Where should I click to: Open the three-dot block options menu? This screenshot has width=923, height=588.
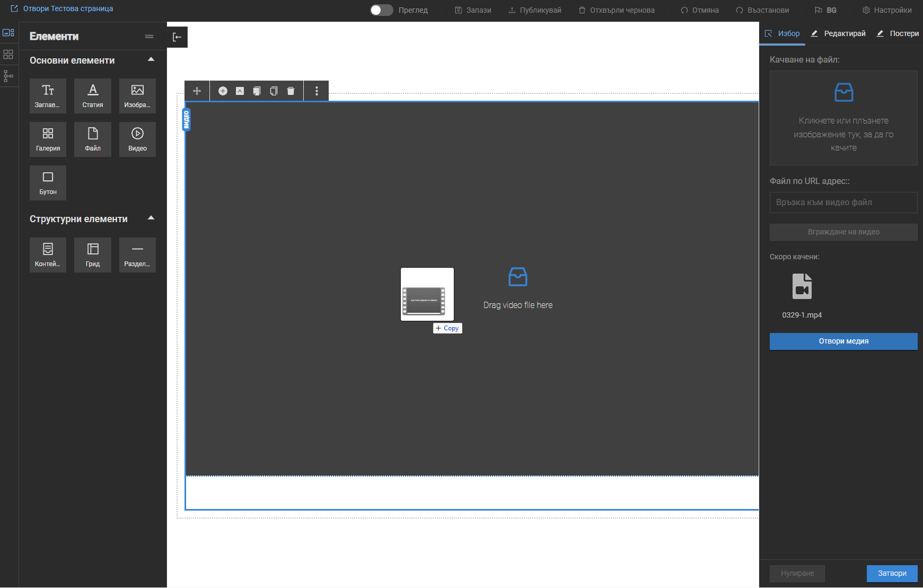click(x=317, y=91)
